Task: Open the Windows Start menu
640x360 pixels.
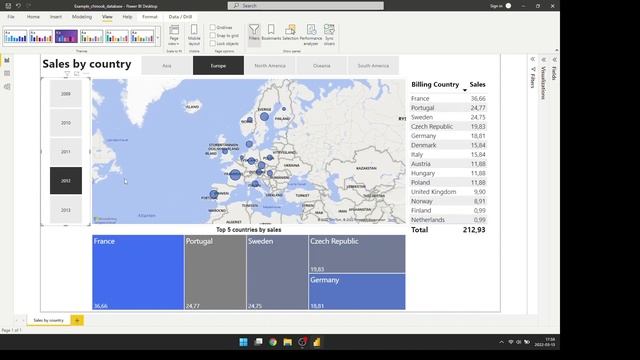Action: point(243,342)
